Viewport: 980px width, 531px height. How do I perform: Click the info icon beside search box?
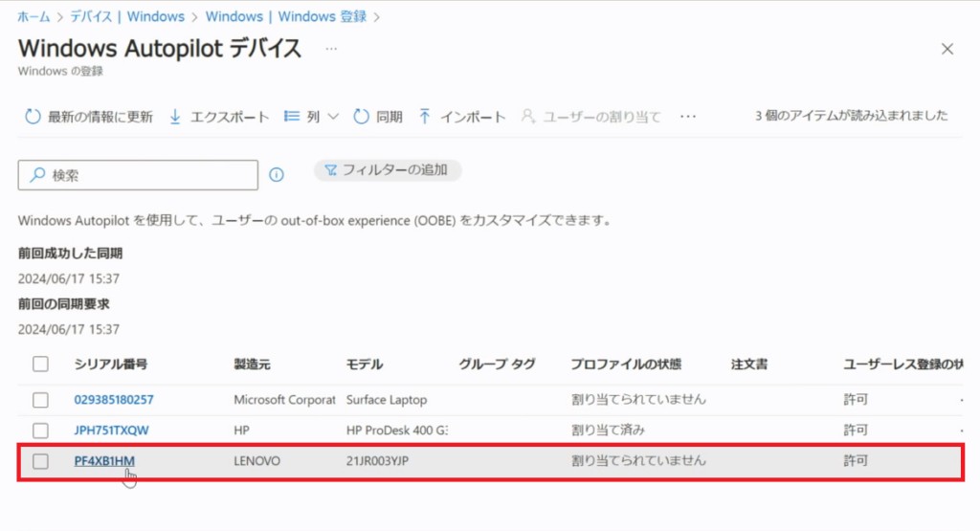(277, 174)
